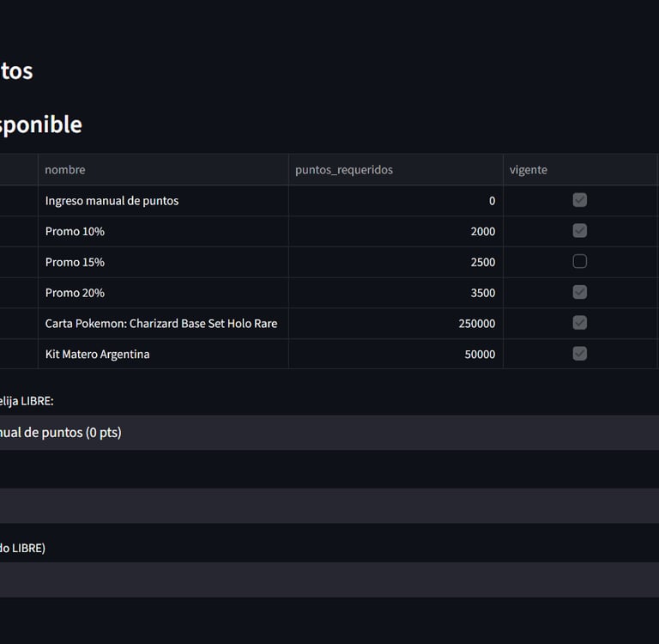Toggle vigente checkbox for Ingreso manual de puntos
659x644 pixels.
click(x=580, y=200)
